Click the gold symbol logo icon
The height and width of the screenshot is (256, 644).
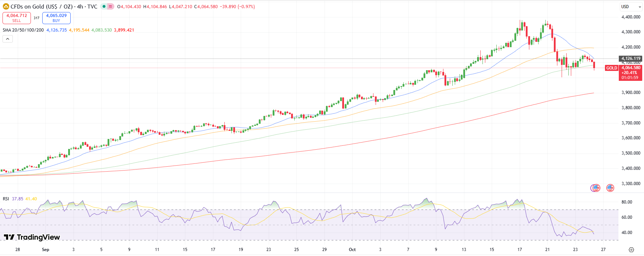[x=6, y=6]
